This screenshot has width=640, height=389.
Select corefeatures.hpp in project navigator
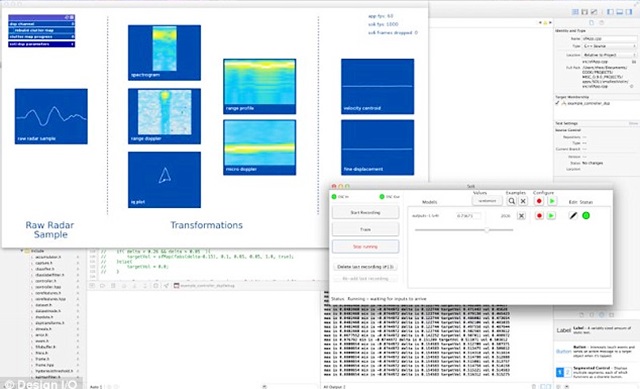click(x=50, y=299)
